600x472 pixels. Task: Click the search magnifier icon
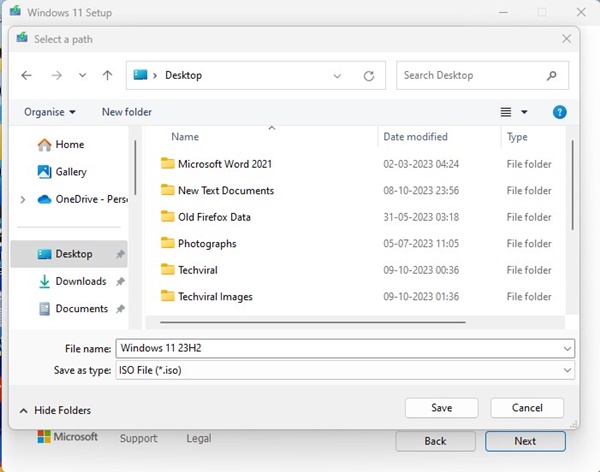pyautogui.click(x=551, y=75)
